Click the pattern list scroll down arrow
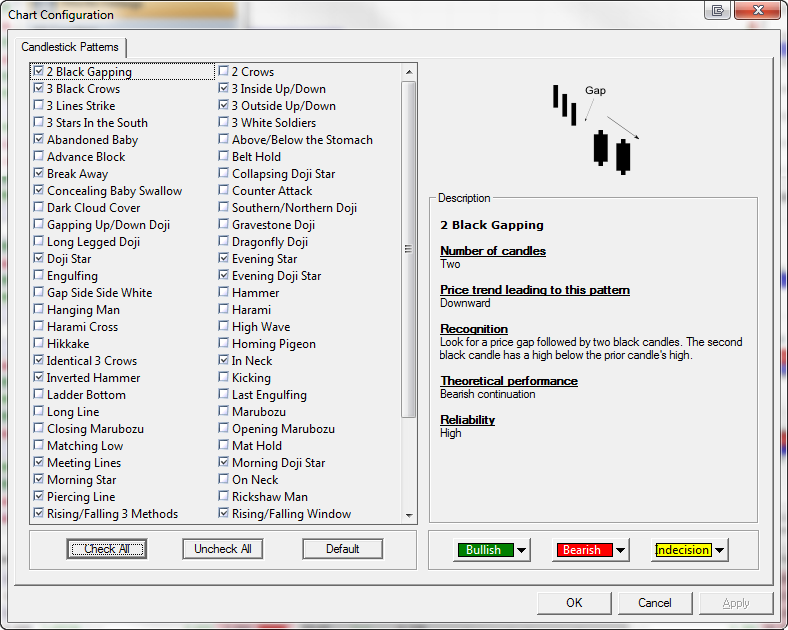 (409, 515)
